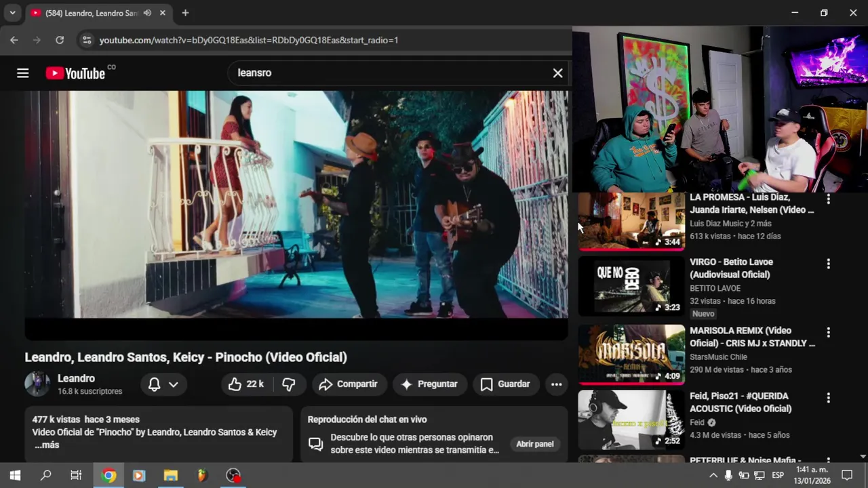Open VIRGO - Betito Lavoe thumbnail

coord(631,285)
